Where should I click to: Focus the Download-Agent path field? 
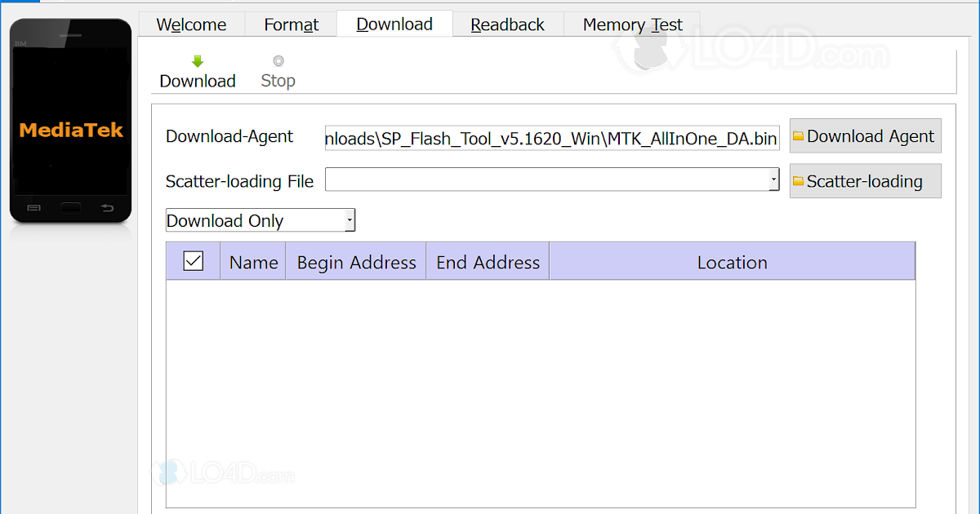pos(552,138)
